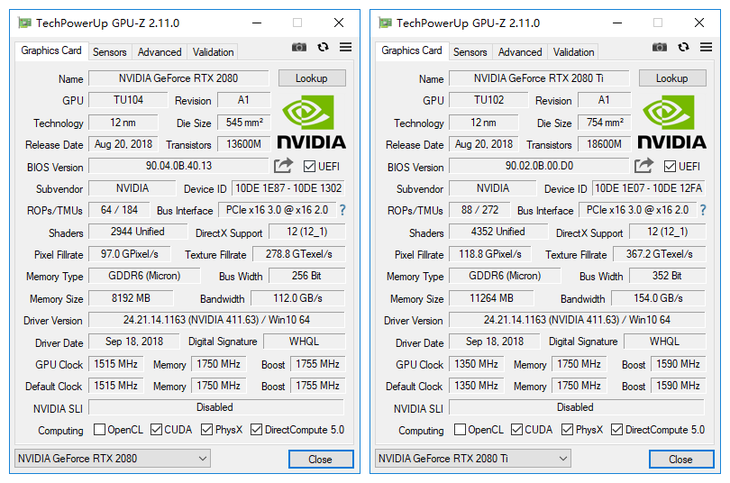Click the GPU field showing TU102
Viewport: 730px width, 483px height.
(x=488, y=100)
